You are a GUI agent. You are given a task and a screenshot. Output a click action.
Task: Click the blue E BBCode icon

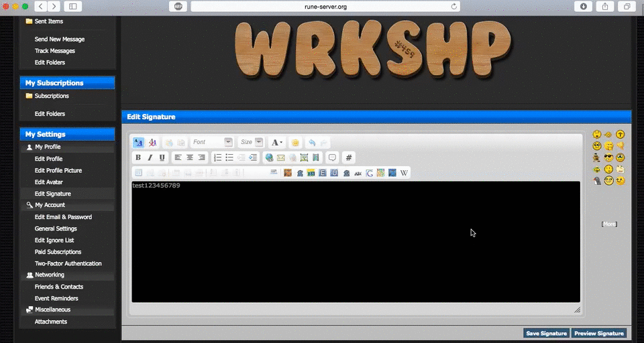pyautogui.click(x=323, y=173)
